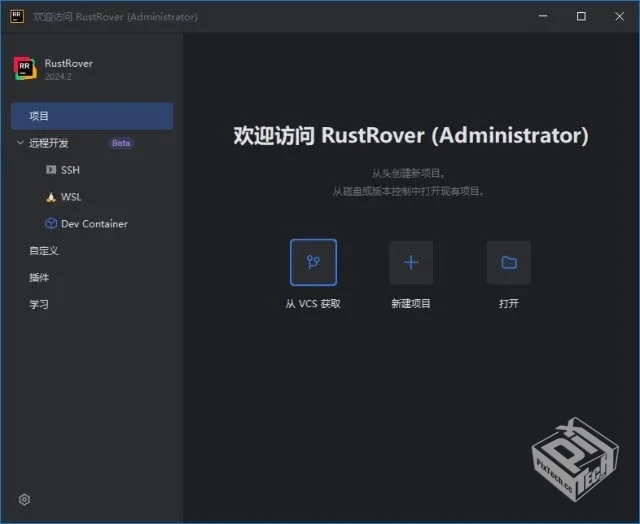
Task: Click the New Project plus icon
Action: pos(411,262)
